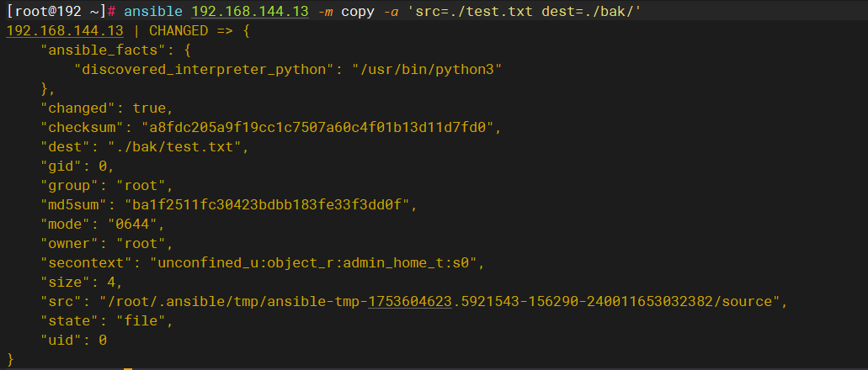This screenshot has height=370, width=868.
Task: Click the value true after changed
Action: 149,108
